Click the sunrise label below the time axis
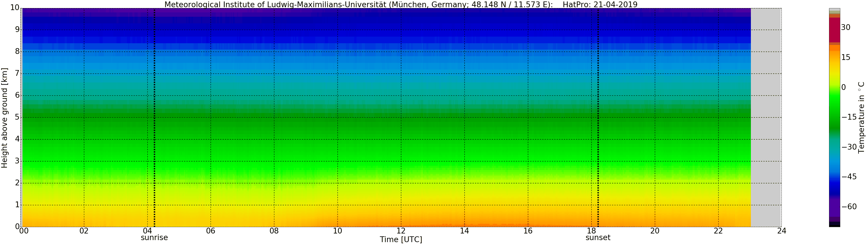Image resolution: width=868 pixels, height=245 pixels. (154, 238)
